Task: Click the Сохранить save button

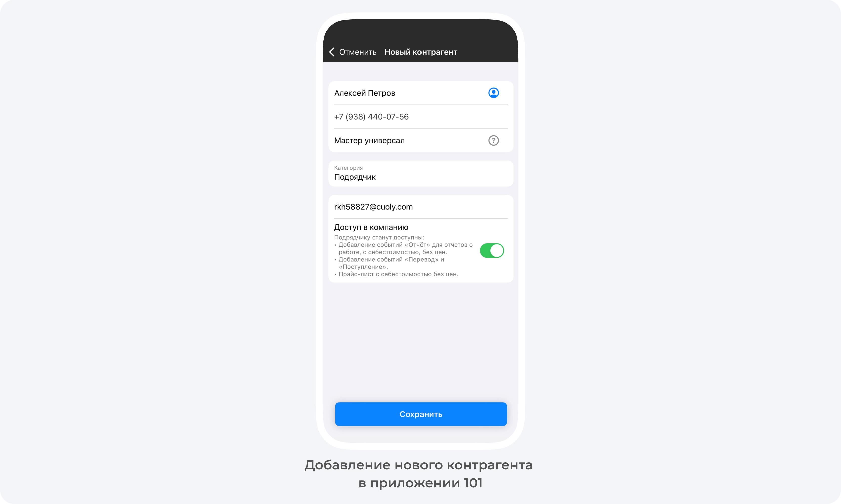Action: coord(420,414)
